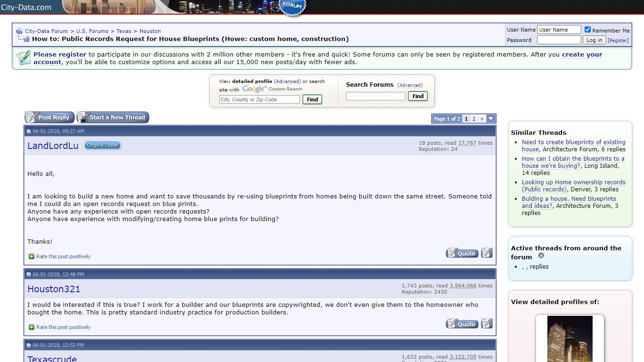Click the 'View detailed profiles of:' heading
The height and width of the screenshot is (362, 644).
point(555,302)
